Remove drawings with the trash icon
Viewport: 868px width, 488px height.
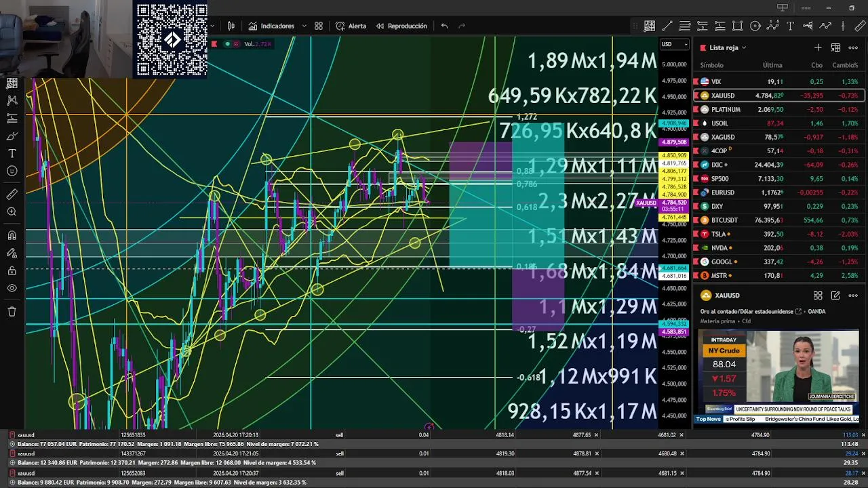click(x=12, y=312)
